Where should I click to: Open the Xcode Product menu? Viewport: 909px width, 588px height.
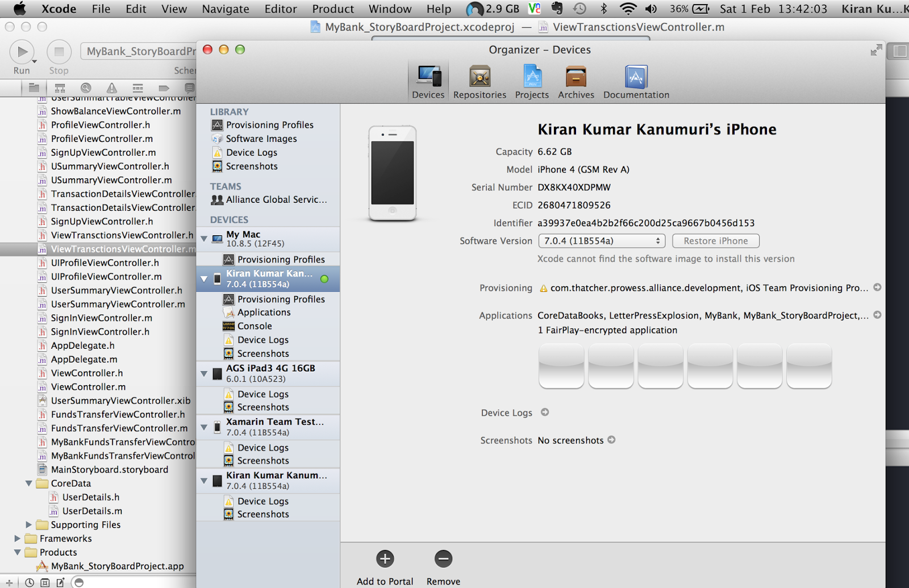[333, 9]
